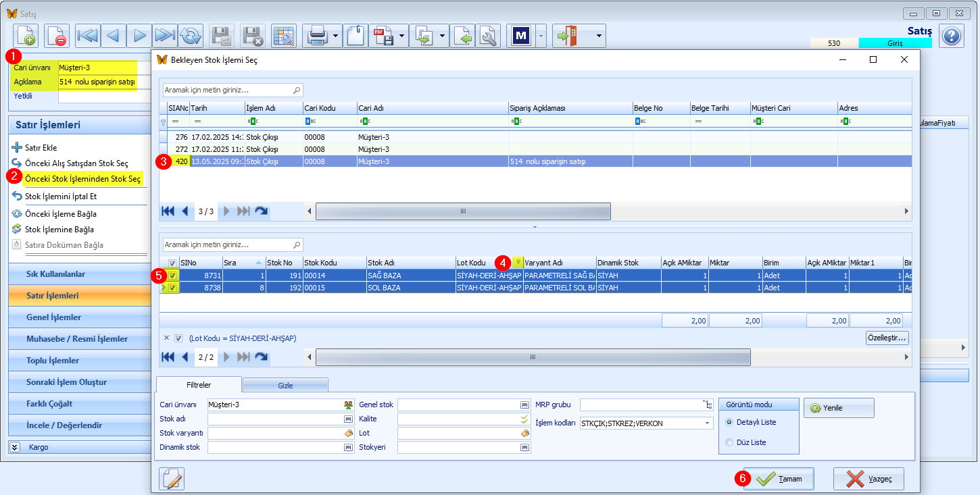The width and height of the screenshot is (980, 495).
Task: Open the MRP grubu tree selector
Action: coord(708,405)
